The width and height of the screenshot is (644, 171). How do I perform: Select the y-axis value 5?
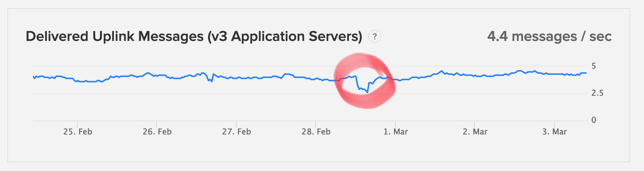(x=594, y=66)
